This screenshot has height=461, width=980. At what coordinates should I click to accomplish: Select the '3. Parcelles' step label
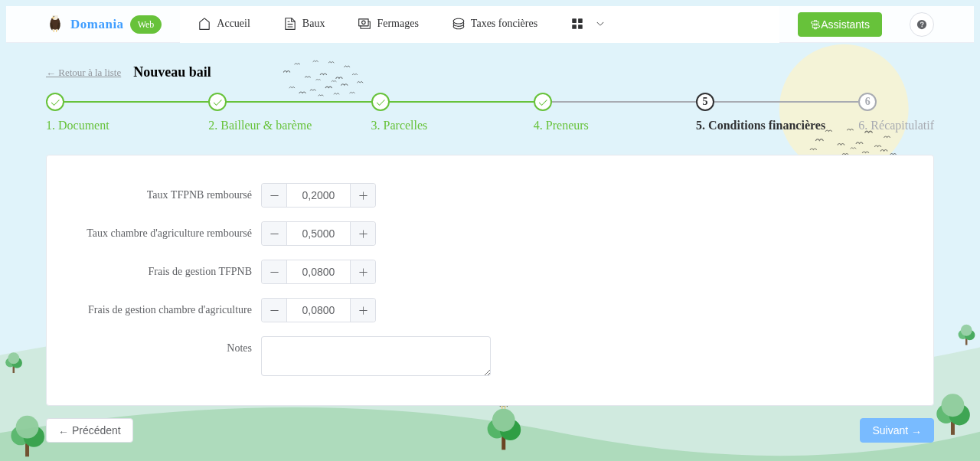[400, 126]
